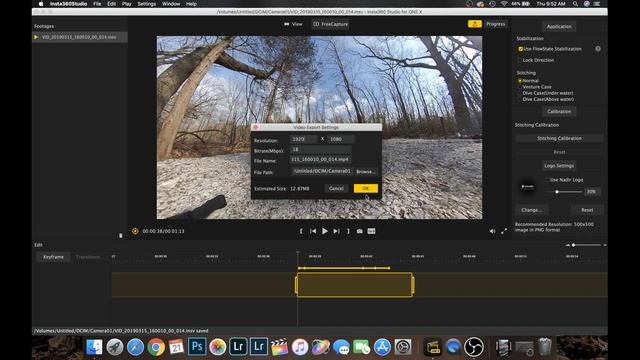Screen dimensions: 640x360
Task: Open the Help menu
Action: coord(191,4)
